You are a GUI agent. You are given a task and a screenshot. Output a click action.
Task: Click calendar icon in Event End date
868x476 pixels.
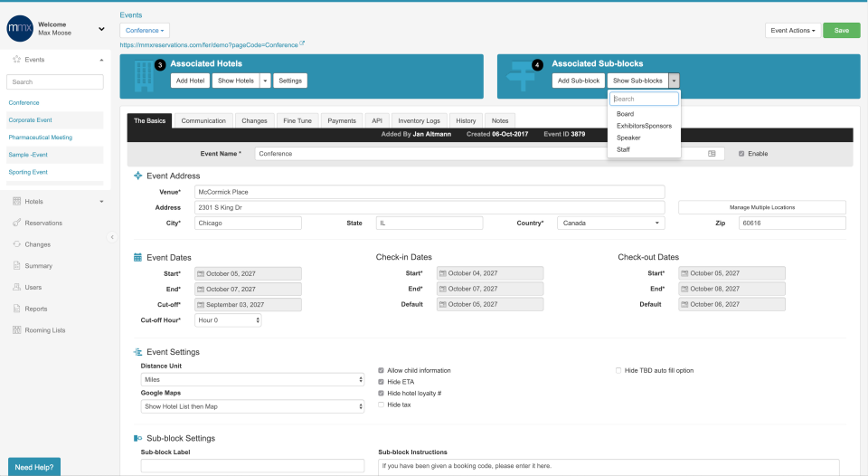click(x=201, y=290)
